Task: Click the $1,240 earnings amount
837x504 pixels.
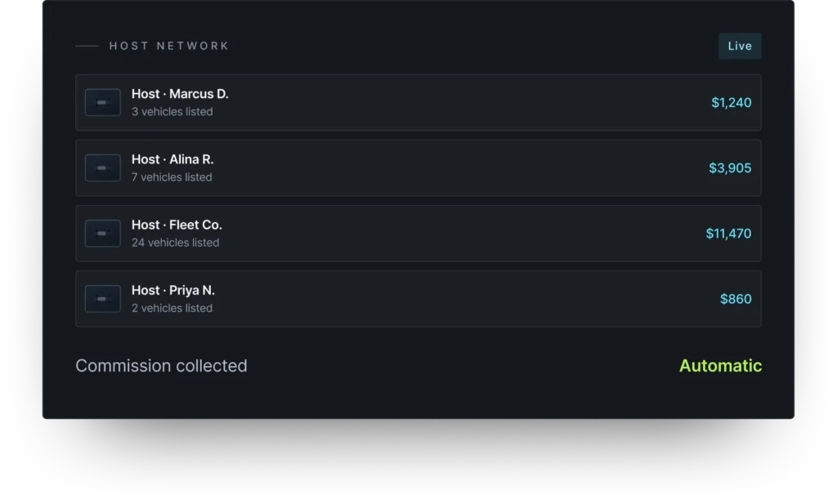Action: (731, 102)
